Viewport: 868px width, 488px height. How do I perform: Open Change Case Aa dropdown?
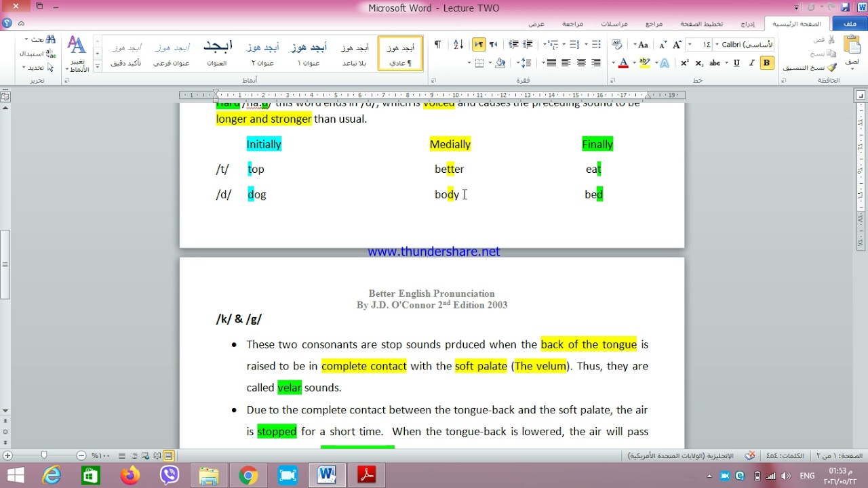(x=635, y=44)
